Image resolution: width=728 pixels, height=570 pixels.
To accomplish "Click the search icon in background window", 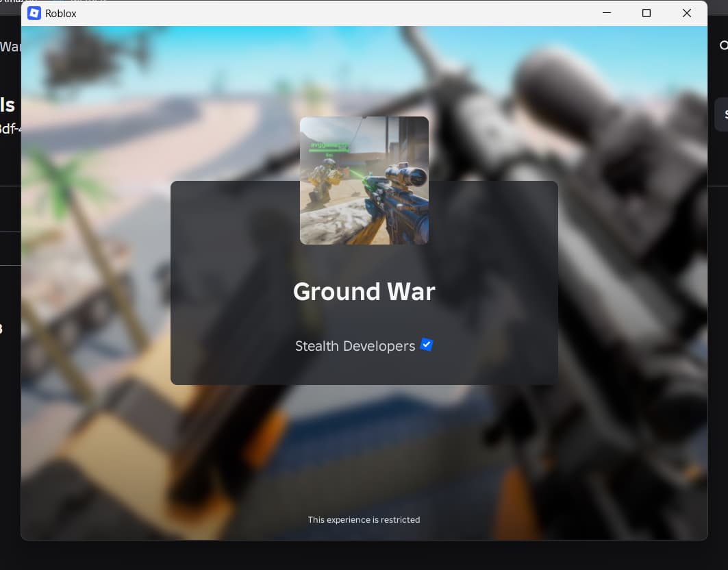I will (724, 45).
